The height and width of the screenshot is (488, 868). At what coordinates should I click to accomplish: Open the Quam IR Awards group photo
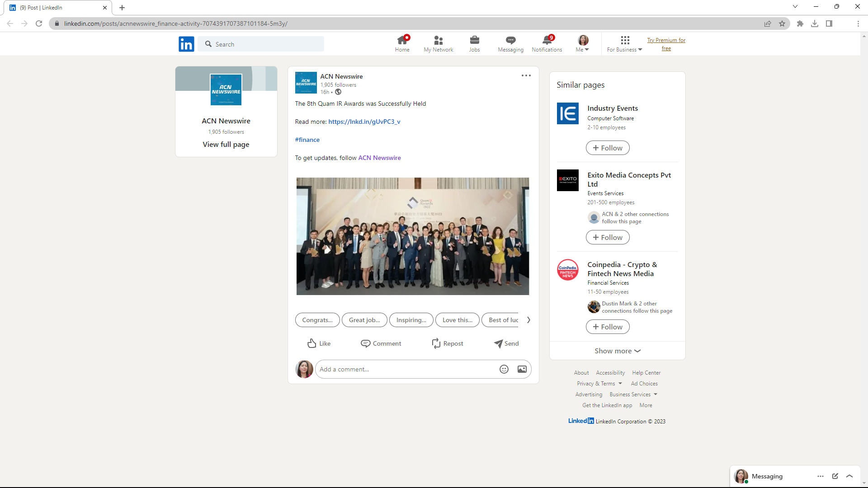pos(413,236)
